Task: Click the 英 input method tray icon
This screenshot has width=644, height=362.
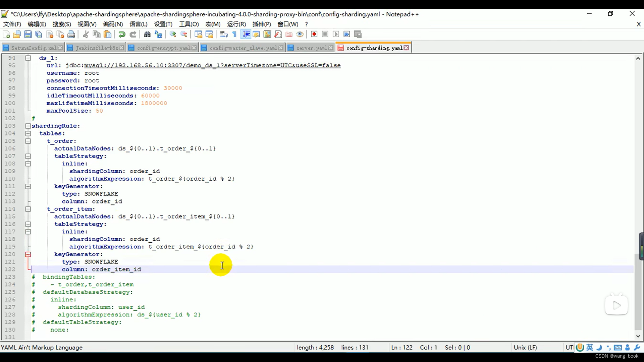Action: coord(590,348)
